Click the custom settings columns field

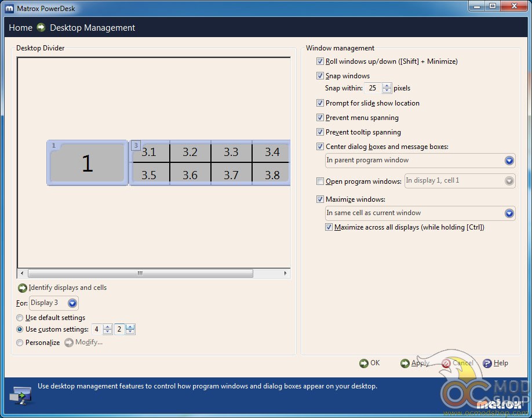(97, 329)
